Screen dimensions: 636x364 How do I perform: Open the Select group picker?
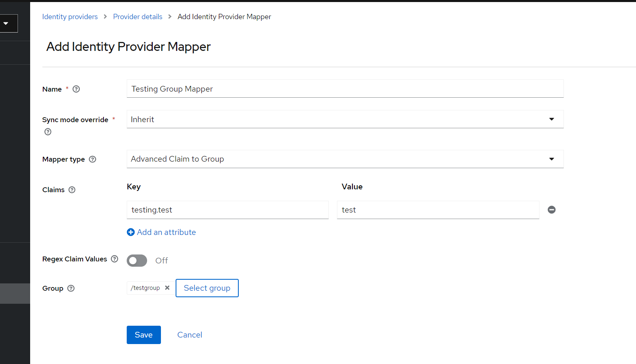point(207,288)
